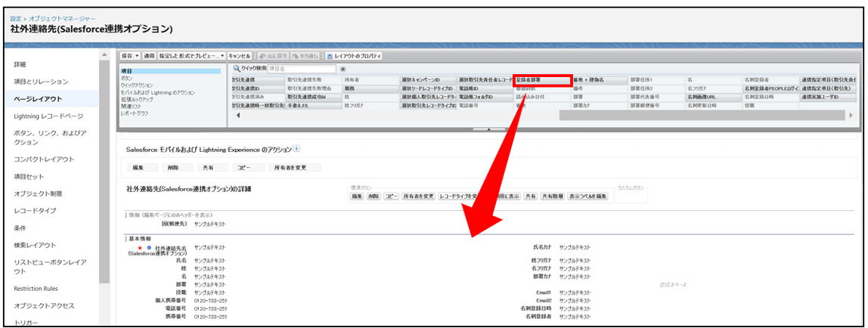Click the red required star icon
This screenshot has height=328, width=868.
[140, 248]
